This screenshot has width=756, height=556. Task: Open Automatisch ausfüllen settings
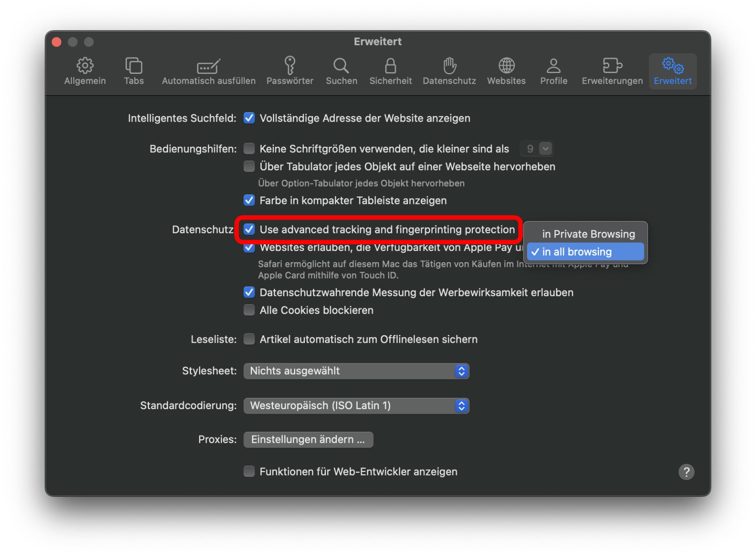coord(208,71)
